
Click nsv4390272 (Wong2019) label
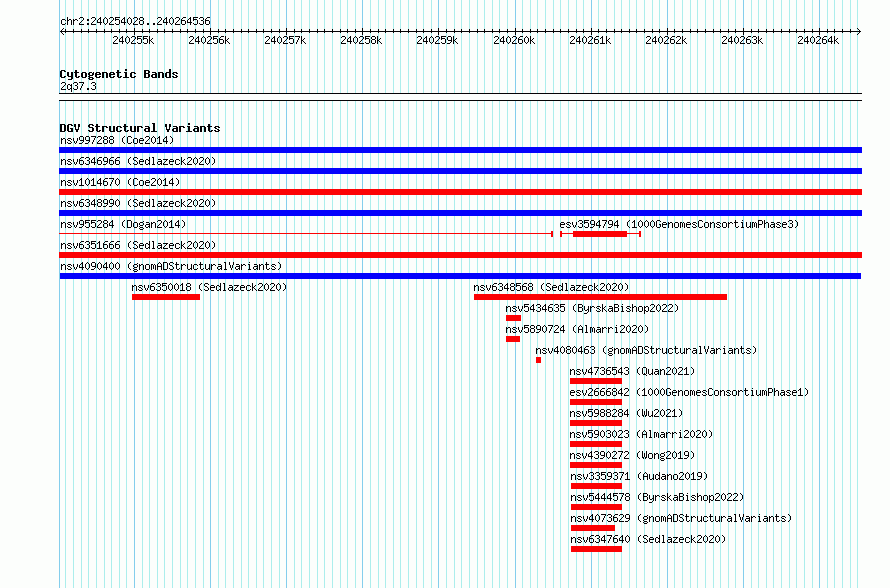[x=632, y=455]
